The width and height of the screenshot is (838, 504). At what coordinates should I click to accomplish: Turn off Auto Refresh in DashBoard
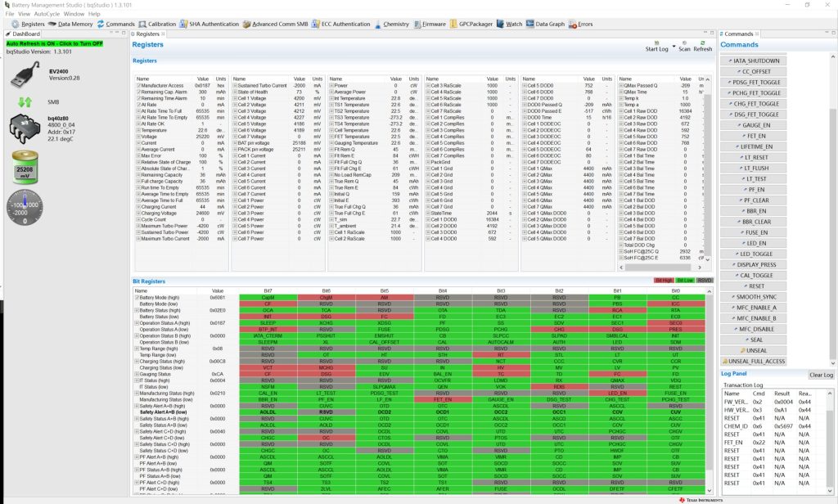57,43
